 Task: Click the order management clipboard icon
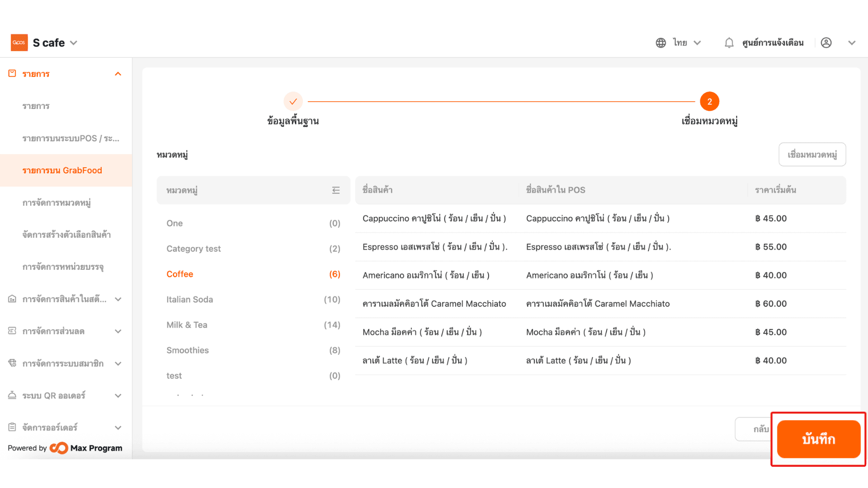coord(12,427)
